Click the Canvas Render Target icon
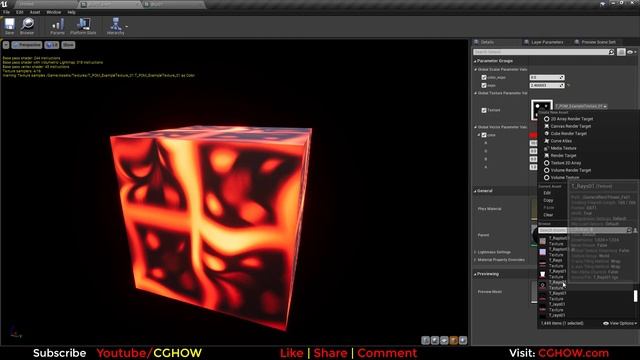This screenshot has width=640, height=360. [x=547, y=126]
